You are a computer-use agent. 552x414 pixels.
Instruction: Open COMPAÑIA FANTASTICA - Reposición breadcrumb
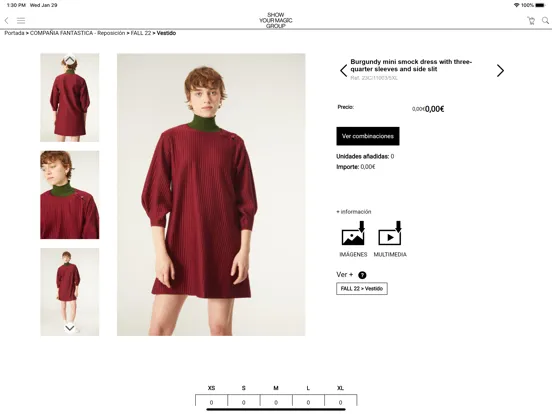(77, 33)
